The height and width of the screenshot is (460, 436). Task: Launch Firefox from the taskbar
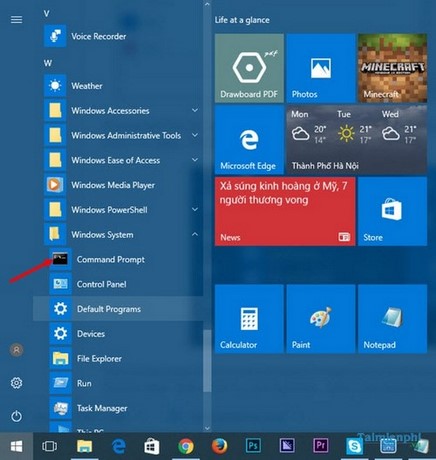click(x=219, y=446)
